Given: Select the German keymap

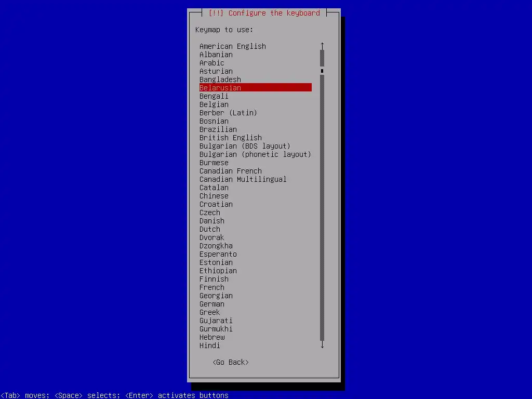Looking at the screenshot, I should tap(256, 304).
